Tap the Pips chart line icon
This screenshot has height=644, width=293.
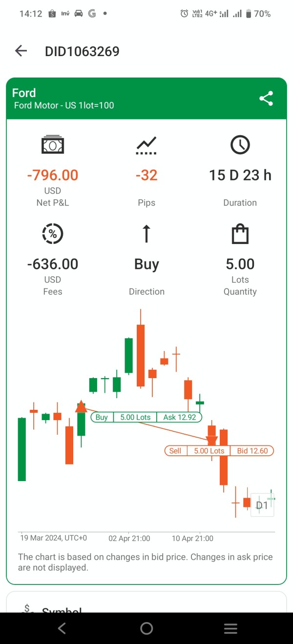click(146, 145)
